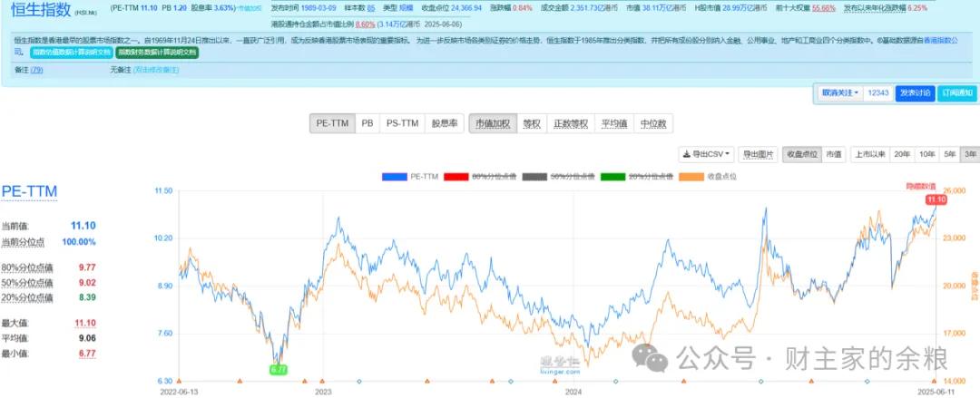Set time range to 10年
Screen dimensions: 980x398
pos(926,154)
